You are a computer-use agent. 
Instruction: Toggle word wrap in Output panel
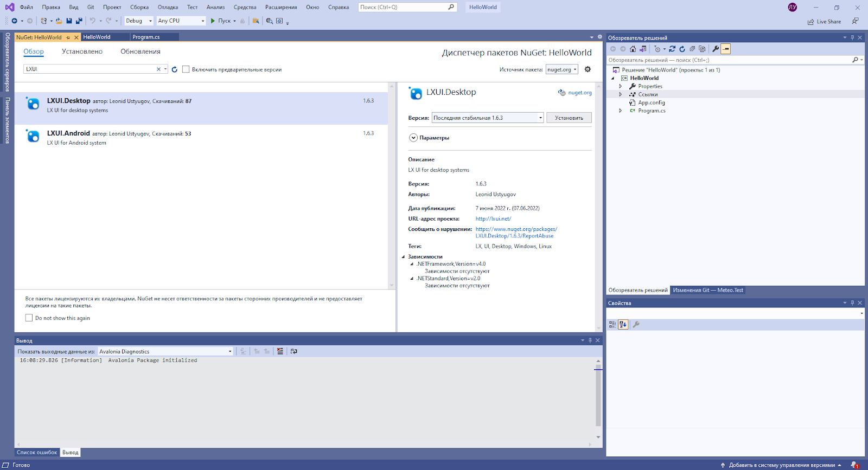(x=294, y=351)
